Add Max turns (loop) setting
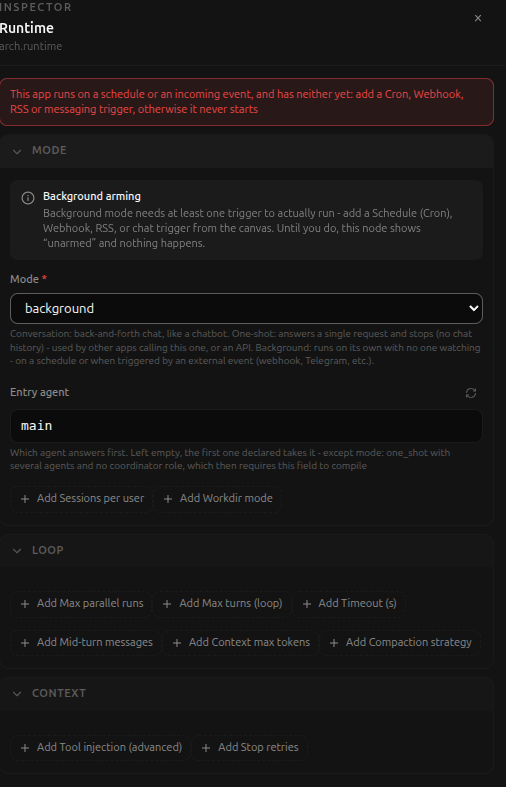The height and width of the screenshot is (787, 506). pyautogui.click(x=222, y=603)
